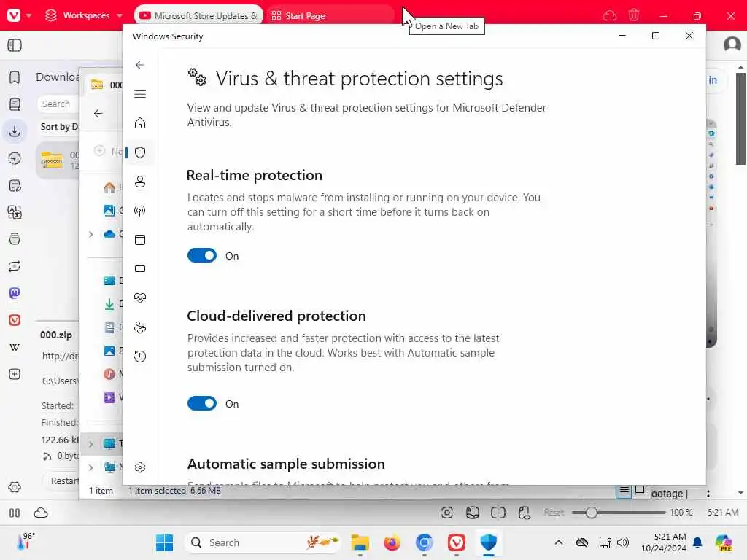This screenshot has height=560, width=747.
Task: Open synced tabs cloud icon
Action: [x=610, y=16]
